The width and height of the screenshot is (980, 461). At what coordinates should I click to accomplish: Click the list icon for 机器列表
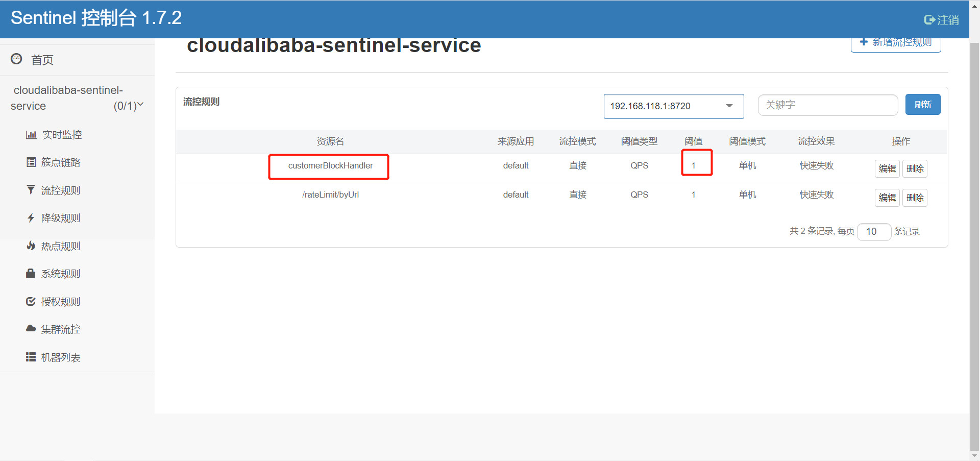click(x=31, y=357)
